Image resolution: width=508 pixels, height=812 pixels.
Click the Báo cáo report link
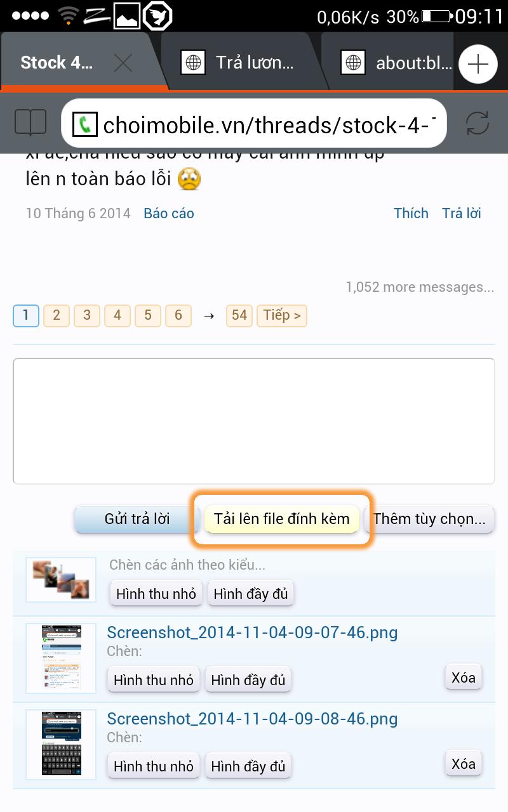click(169, 214)
